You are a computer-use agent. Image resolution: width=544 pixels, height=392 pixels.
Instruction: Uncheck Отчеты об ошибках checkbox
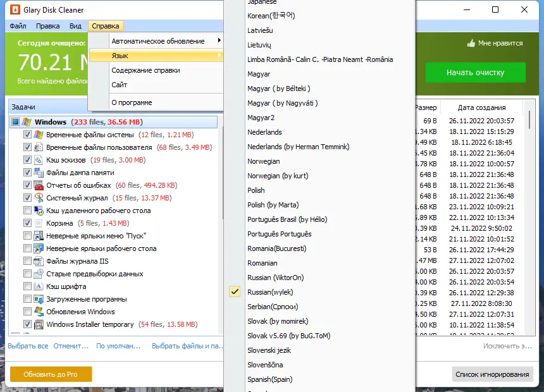(27, 185)
